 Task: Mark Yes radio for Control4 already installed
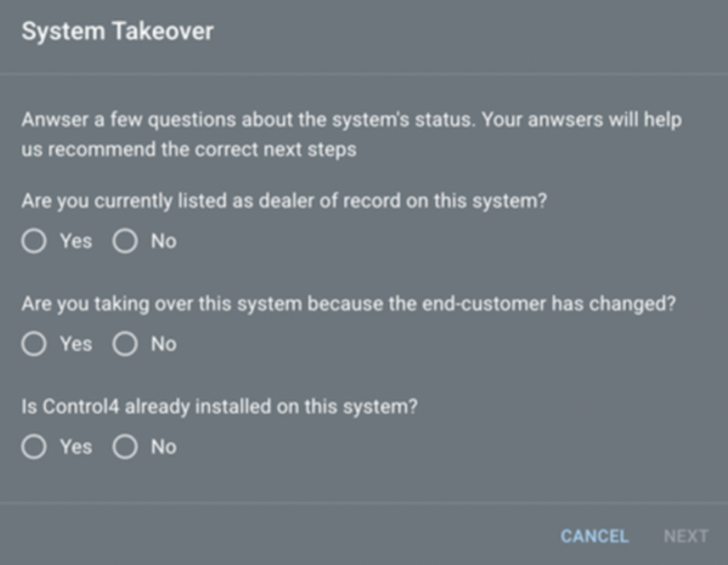click(34, 447)
